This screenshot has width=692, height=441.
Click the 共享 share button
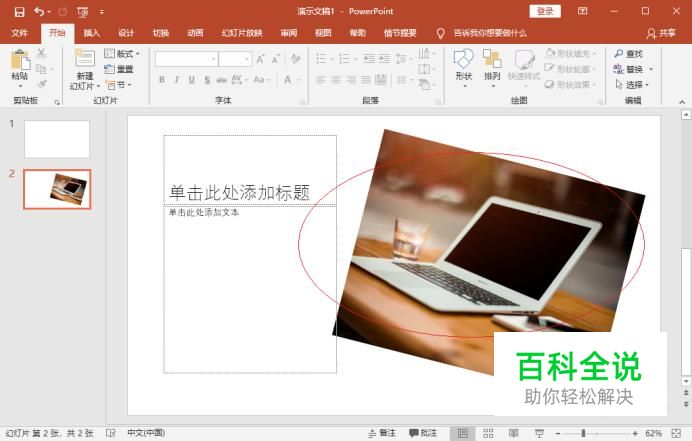click(x=661, y=33)
